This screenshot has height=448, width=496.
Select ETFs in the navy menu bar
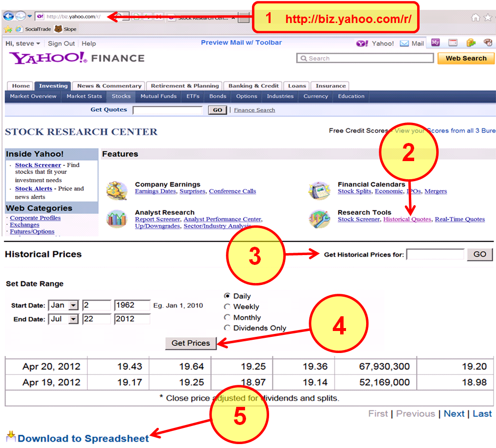[193, 96]
